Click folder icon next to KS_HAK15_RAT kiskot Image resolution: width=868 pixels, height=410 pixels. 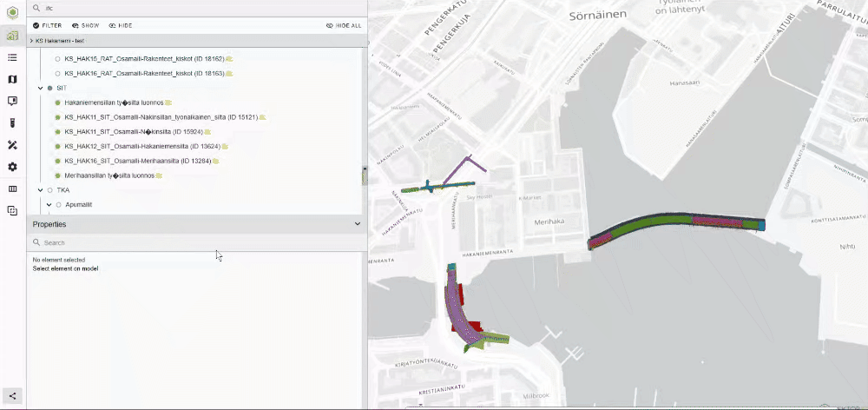pyautogui.click(x=229, y=59)
